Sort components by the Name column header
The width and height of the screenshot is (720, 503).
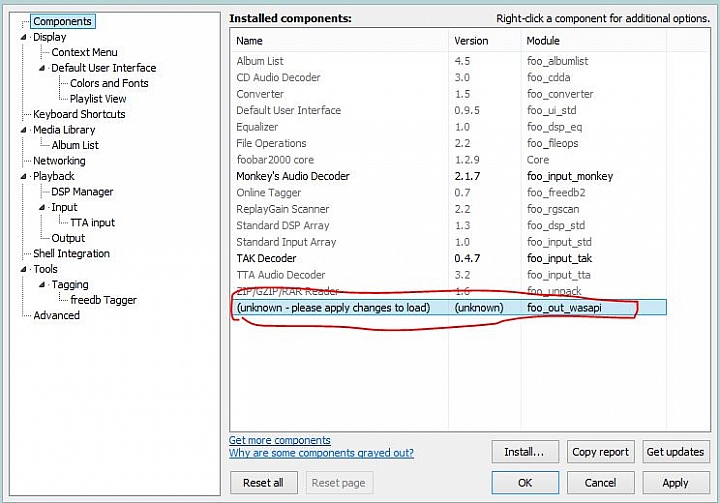(339, 41)
